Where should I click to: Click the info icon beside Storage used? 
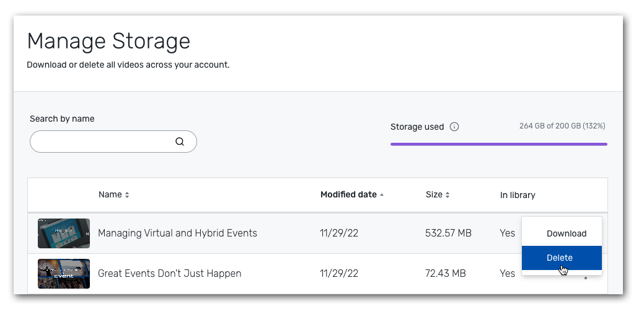[454, 127]
